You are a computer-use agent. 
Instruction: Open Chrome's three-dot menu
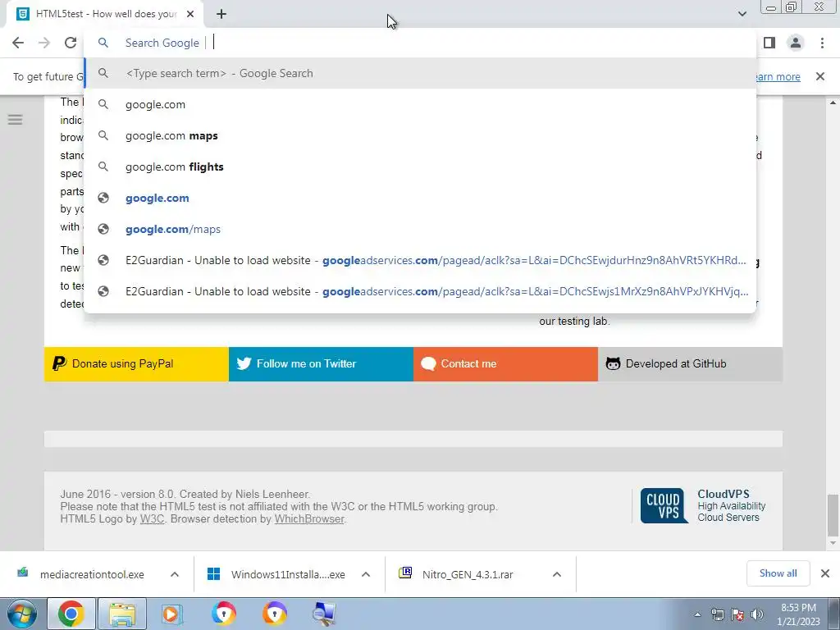pyautogui.click(x=822, y=43)
